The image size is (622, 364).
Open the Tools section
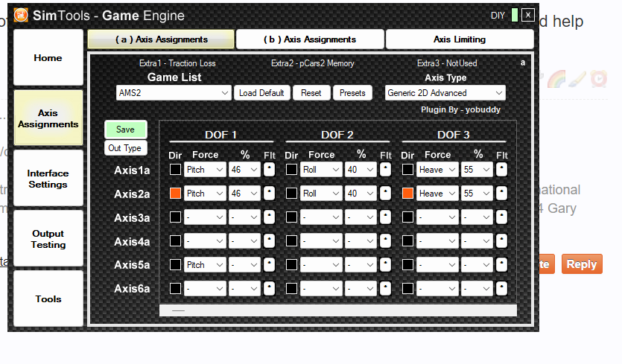tap(48, 298)
